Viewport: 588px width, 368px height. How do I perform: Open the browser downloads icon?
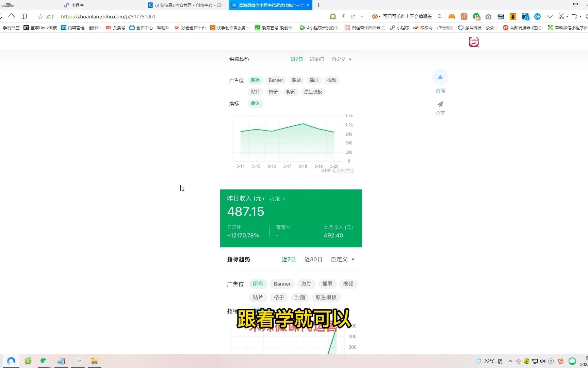click(x=550, y=16)
